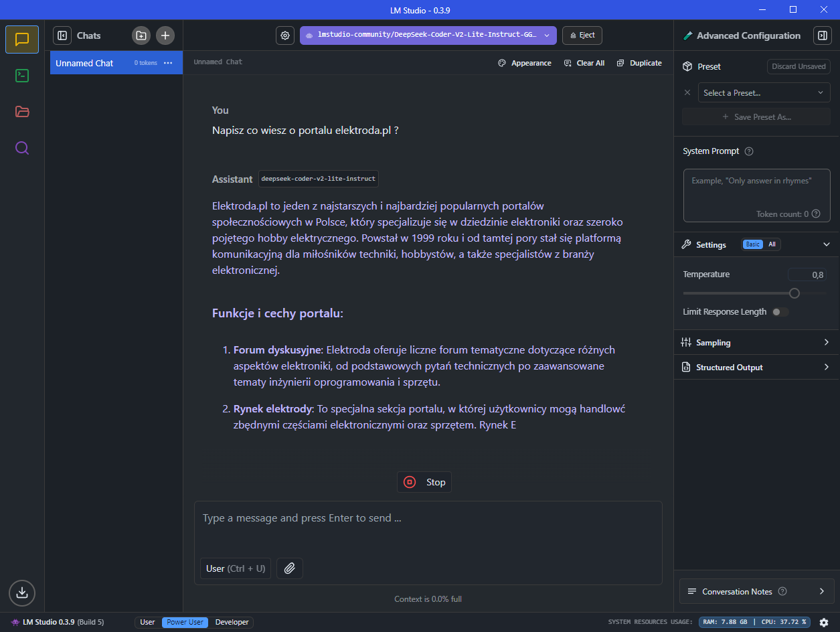Expand the Structured Output section
The width and height of the screenshot is (840, 632).
point(756,368)
